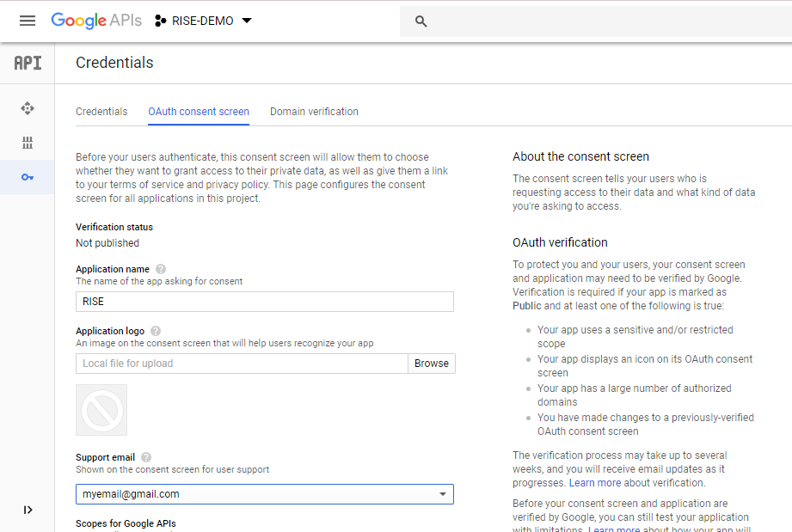Click the Application name field containing RISE

point(265,302)
